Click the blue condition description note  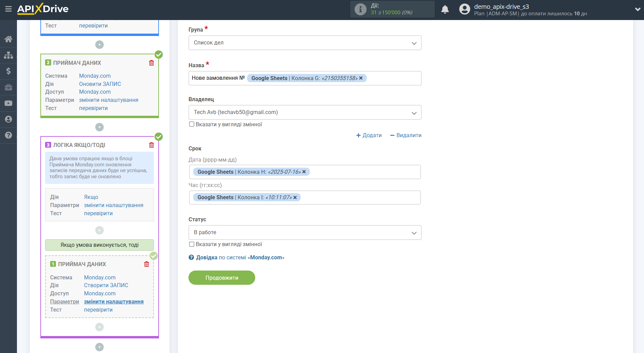coord(99,168)
